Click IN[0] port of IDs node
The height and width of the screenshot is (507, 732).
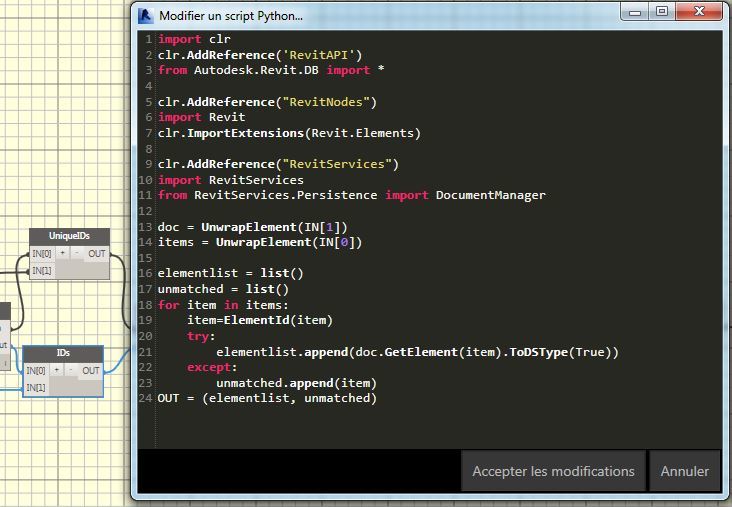[36, 370]
